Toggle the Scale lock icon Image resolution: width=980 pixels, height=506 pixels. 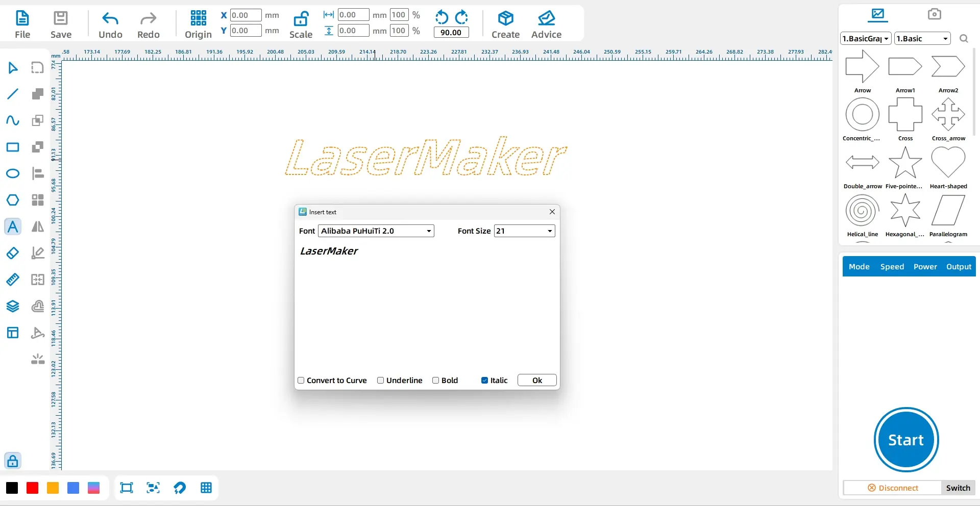pyautogui.click(x=301, y=19)
